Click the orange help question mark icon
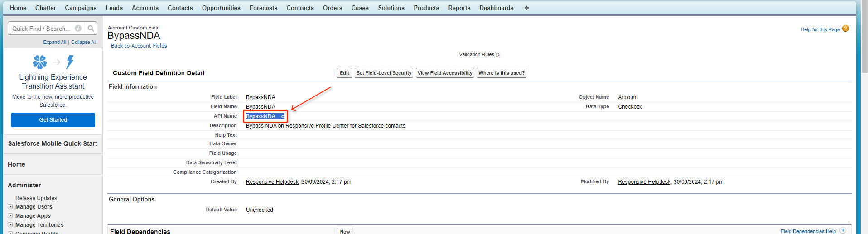868x234 pixels. (x=845, y=29)
